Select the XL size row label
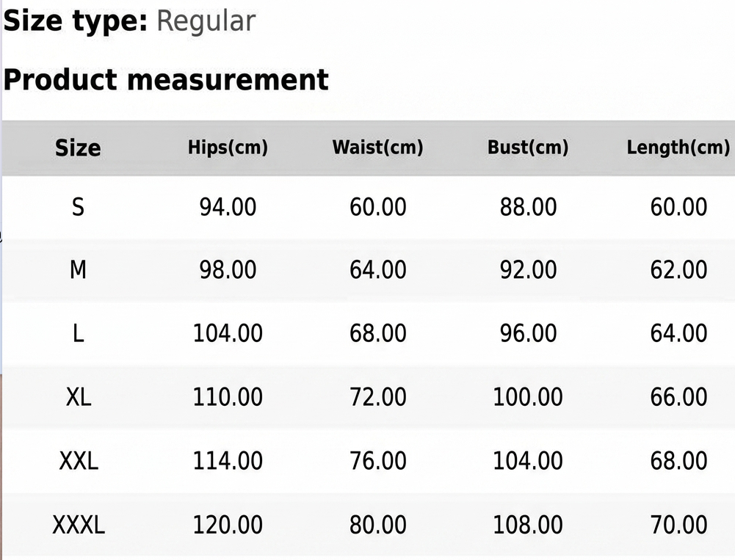Image resolution: width=735 pixels, height=560 pixels. pos(78,398)
